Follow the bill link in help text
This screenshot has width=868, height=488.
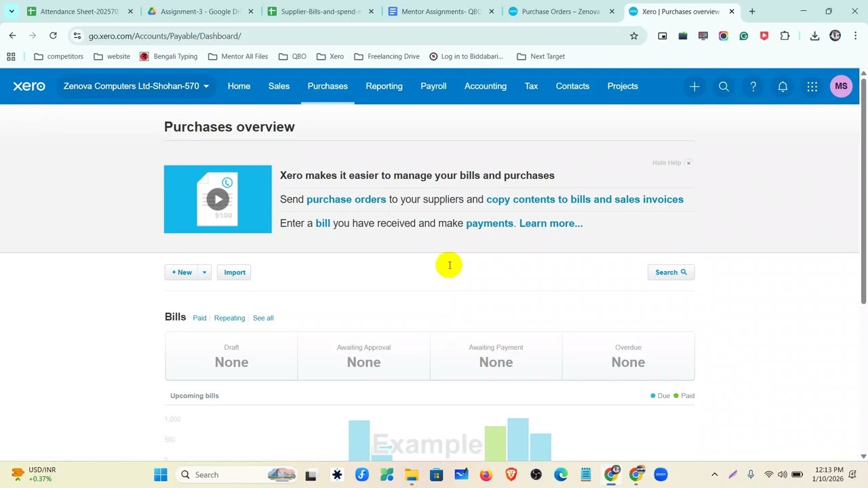pos(323,223)
